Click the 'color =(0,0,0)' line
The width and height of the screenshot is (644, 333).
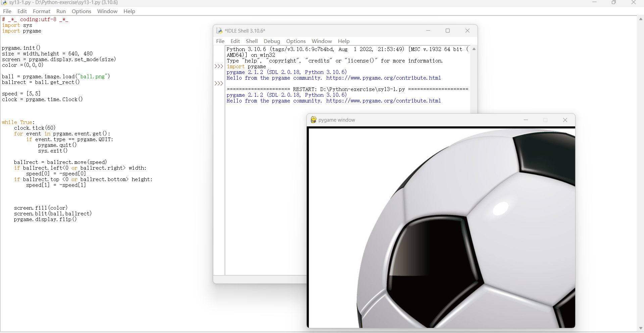click(23, 65)
